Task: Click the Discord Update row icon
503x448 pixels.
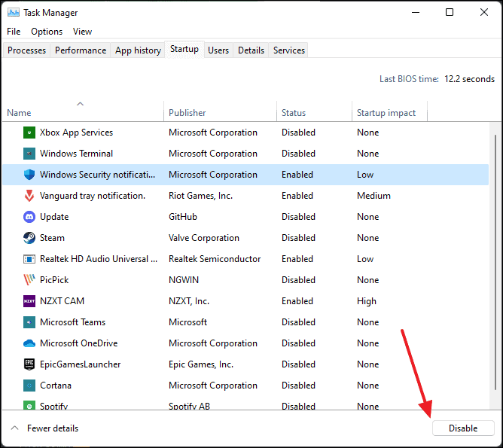Action: point(29,217)
